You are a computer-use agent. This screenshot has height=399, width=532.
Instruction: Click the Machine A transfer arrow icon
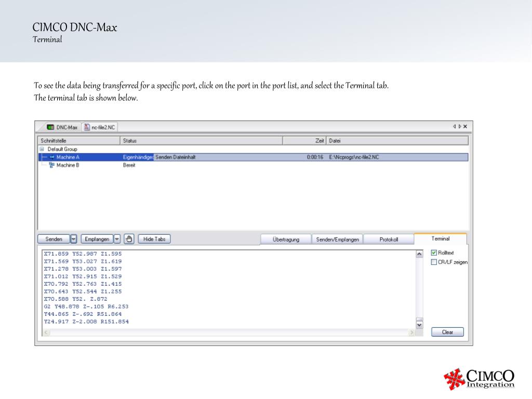(x=51, y=157)
